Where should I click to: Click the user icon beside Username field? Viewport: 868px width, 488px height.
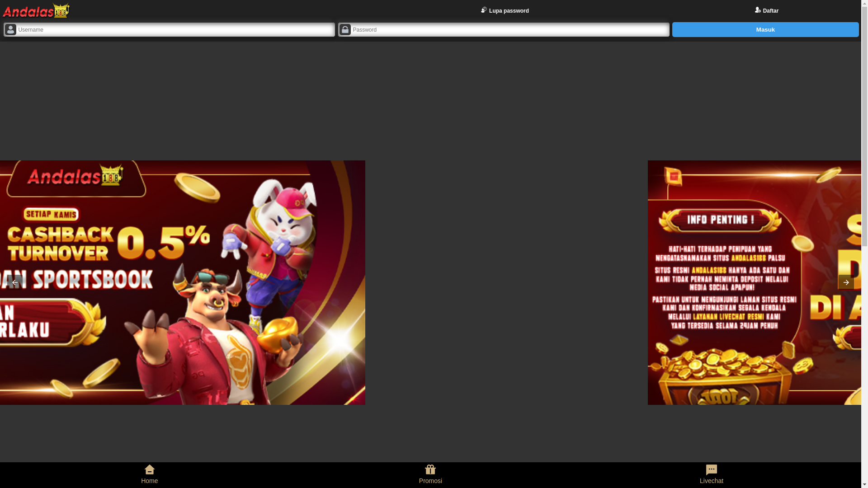(x=10, y=30)
